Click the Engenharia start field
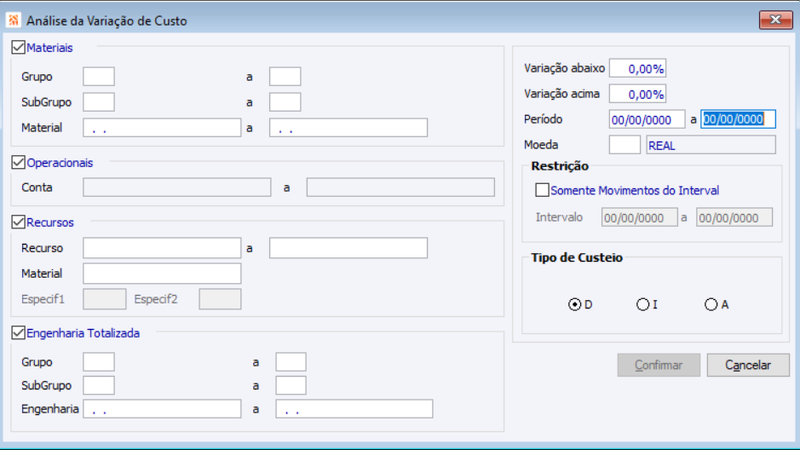 coord(162,409)
